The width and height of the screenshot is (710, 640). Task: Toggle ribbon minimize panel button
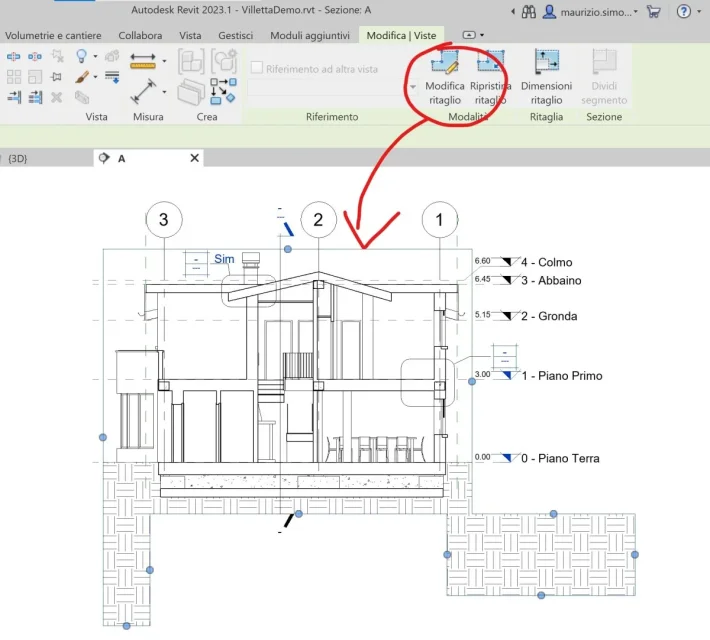(469, 35)
